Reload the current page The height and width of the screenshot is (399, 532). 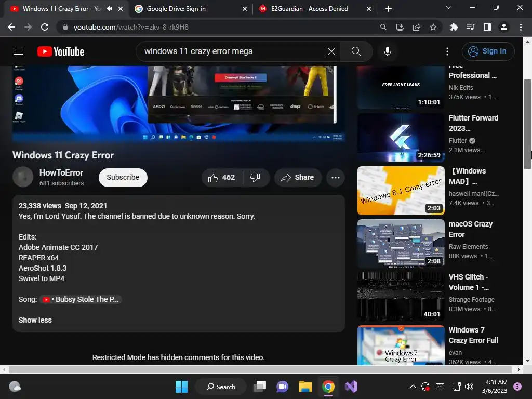coord(45,27)
